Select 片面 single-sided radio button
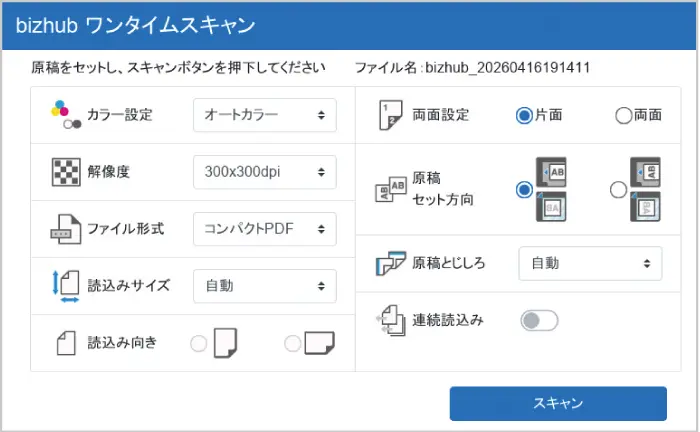Image resolution: width=700 pixels, height=432 pixels. pyautogui.click(x=524, y=116)
